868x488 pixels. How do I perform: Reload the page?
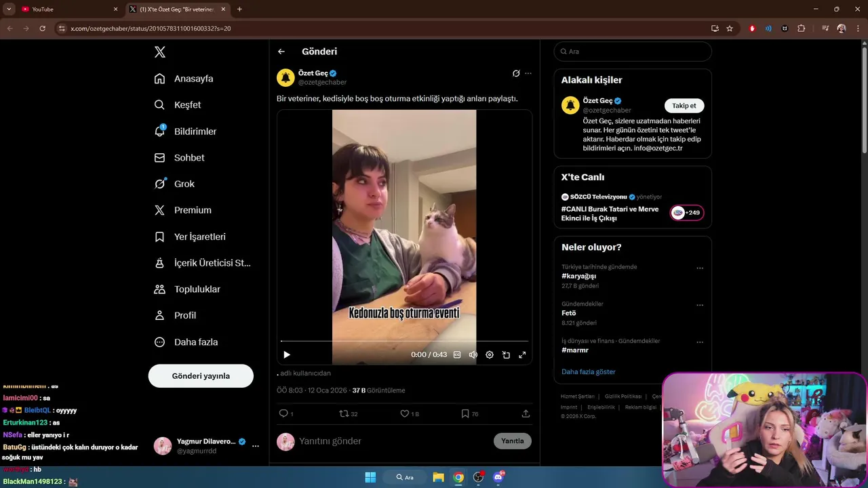pos(42,28)
